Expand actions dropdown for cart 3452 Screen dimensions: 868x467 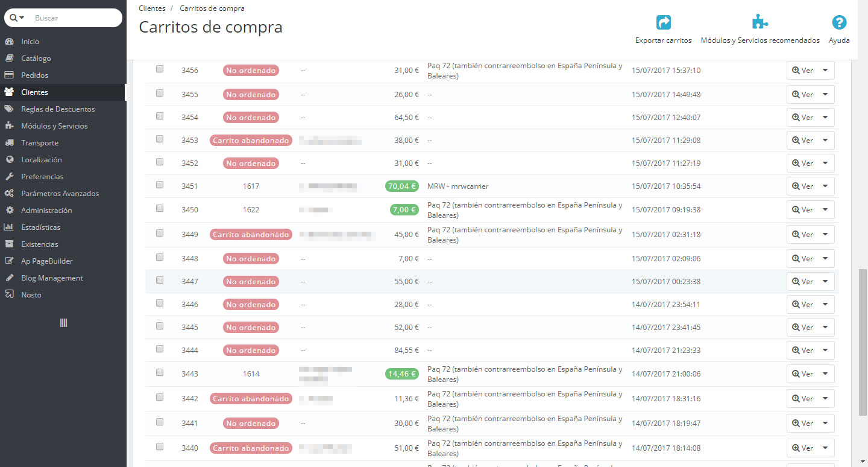coord(825,164)
